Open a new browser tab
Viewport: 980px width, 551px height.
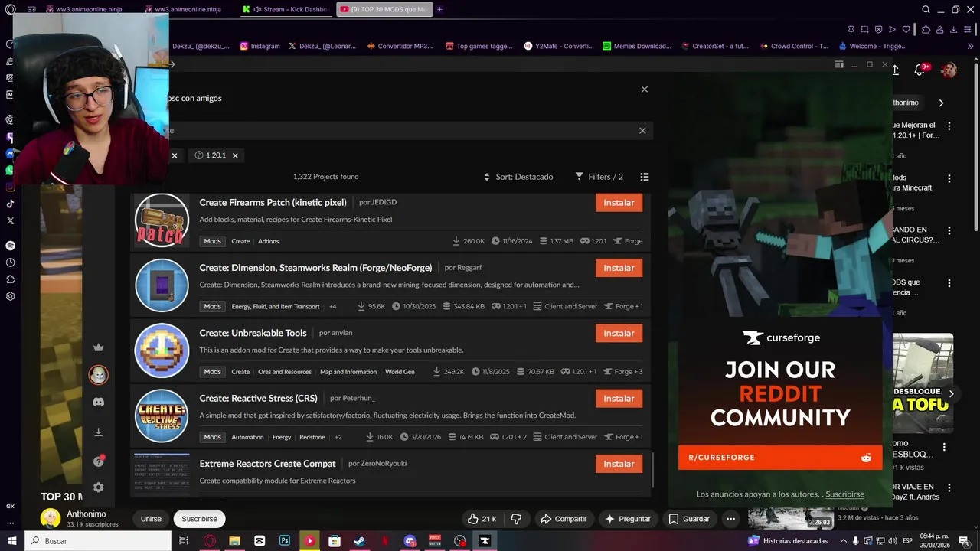point(439,9)
